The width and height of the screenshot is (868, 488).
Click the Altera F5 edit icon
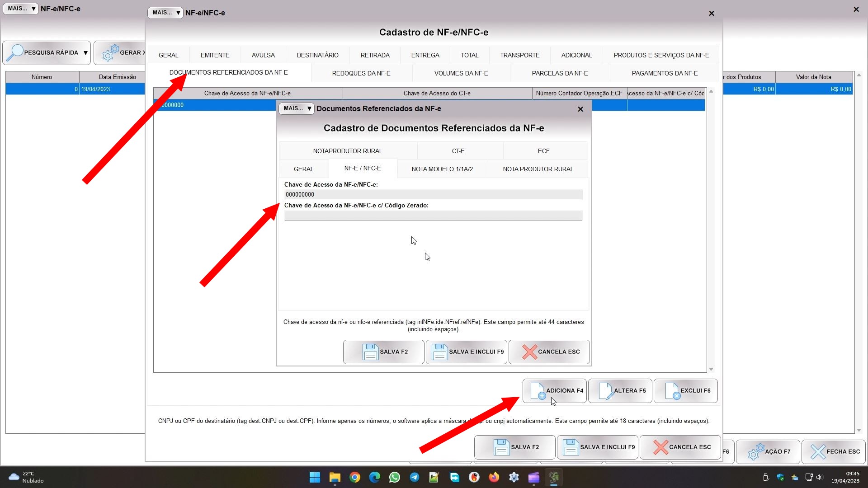tap(605, 391)
